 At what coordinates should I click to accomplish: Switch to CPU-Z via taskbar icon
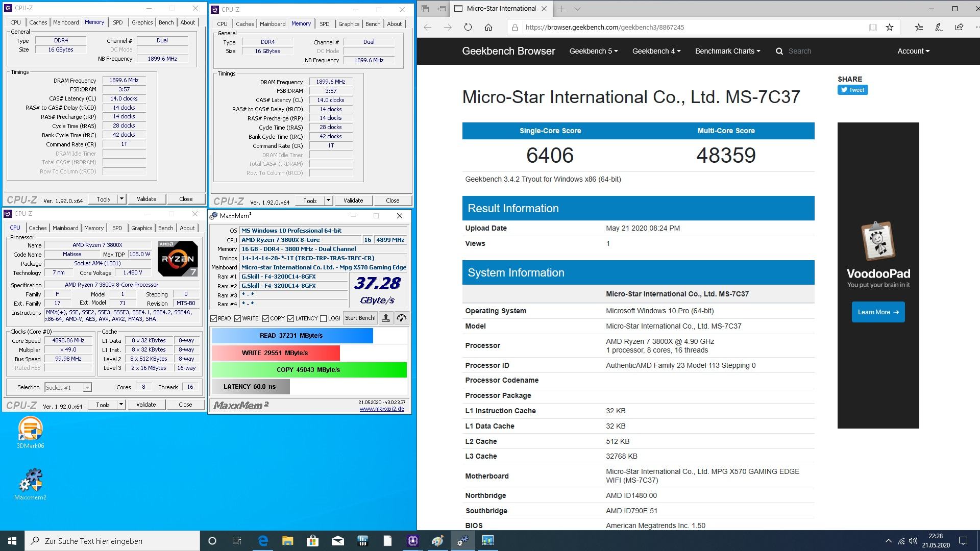(412, 541)
